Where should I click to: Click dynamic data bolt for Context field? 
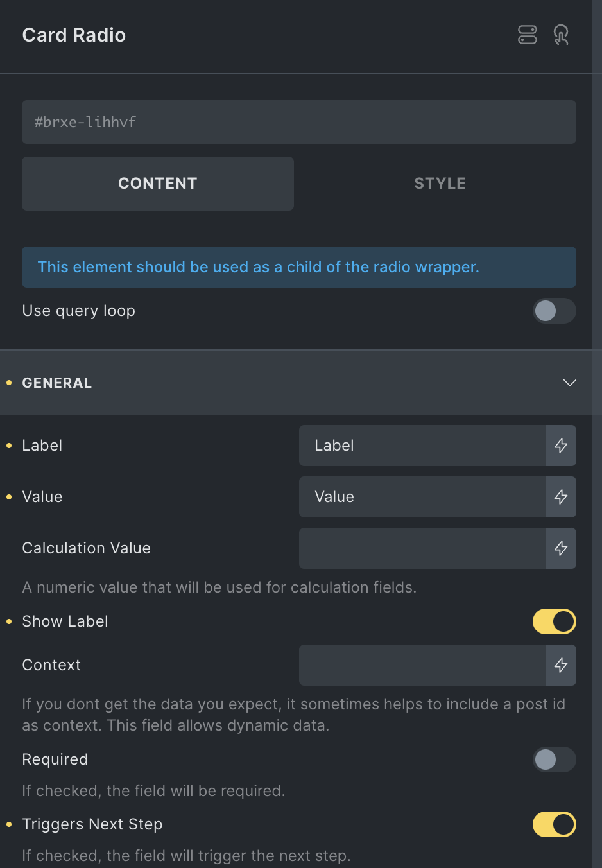coord(561,665)
